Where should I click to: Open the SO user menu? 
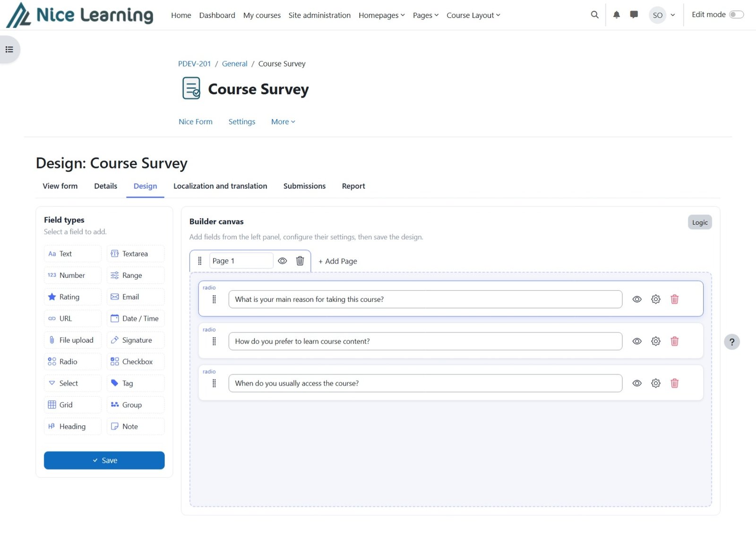click(662, 15)
